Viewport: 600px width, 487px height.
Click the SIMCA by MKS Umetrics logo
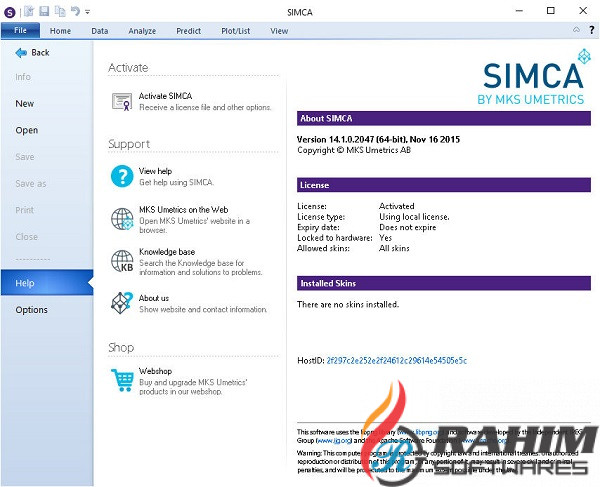533,78
